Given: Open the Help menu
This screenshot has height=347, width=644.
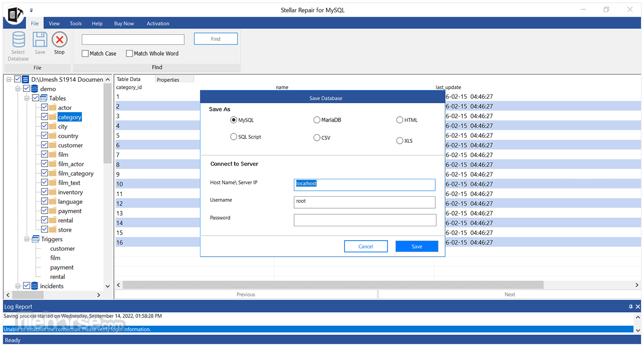Looking at the screenshot, I should tap(97, 23).
